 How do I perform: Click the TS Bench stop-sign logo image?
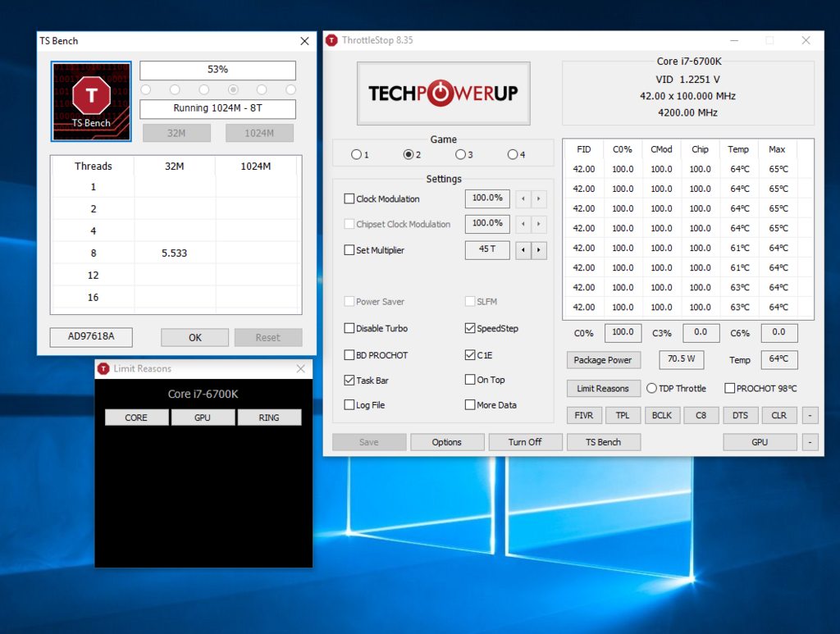coord(91,101)
